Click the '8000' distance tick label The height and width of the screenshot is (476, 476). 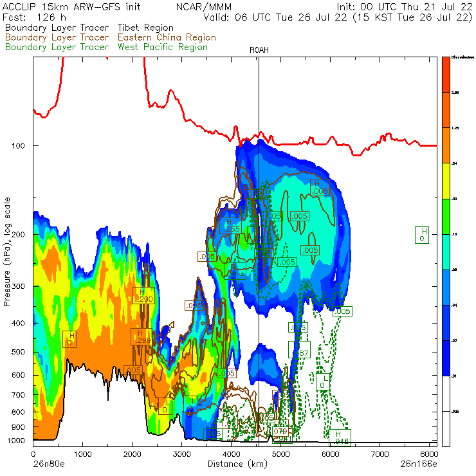(429, 454)
